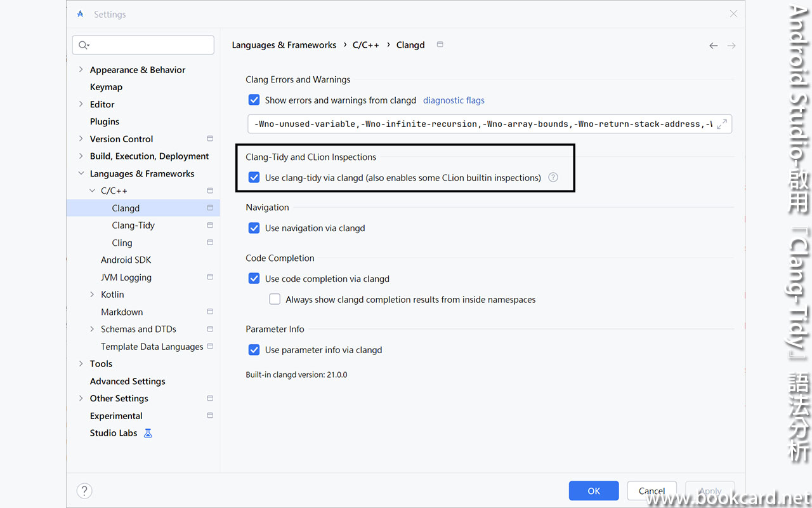The width and height of the screenshot is (812, 508).
Task: Open Template Data Languages page
Action: 152,347
